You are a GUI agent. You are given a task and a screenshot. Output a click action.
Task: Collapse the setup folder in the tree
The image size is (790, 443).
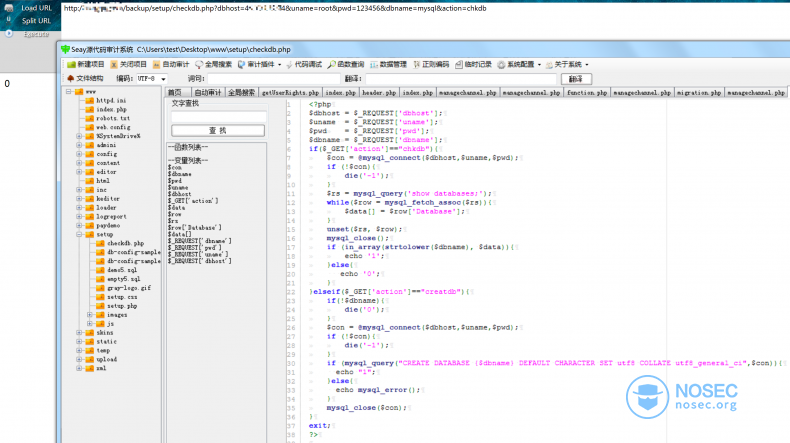(79, 234)
